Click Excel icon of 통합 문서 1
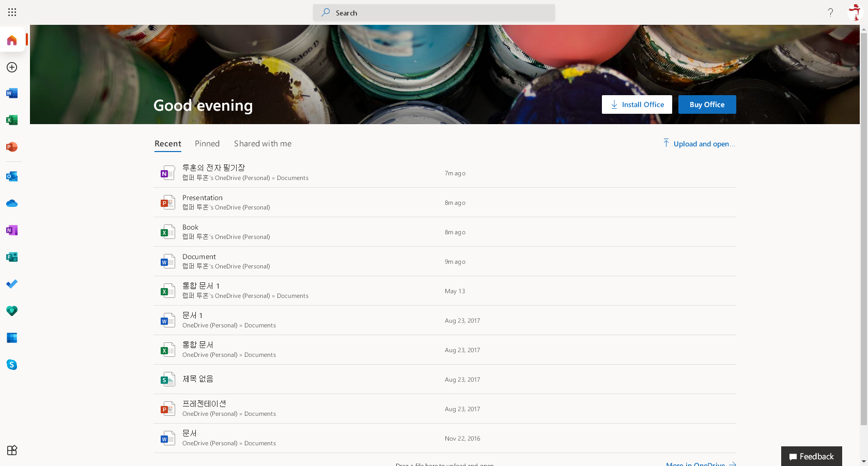The height and width of the screenshot is (466, 868). tap(167, 291)
